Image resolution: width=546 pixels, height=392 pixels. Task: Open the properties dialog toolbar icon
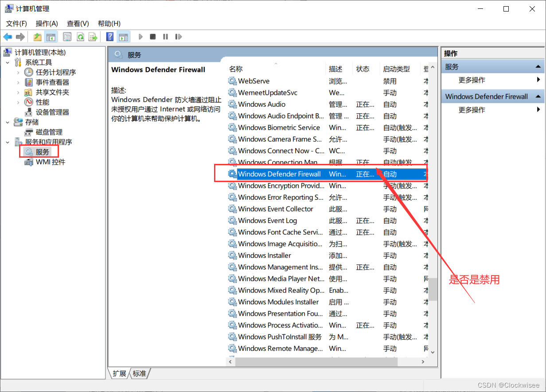pos(66,36)
